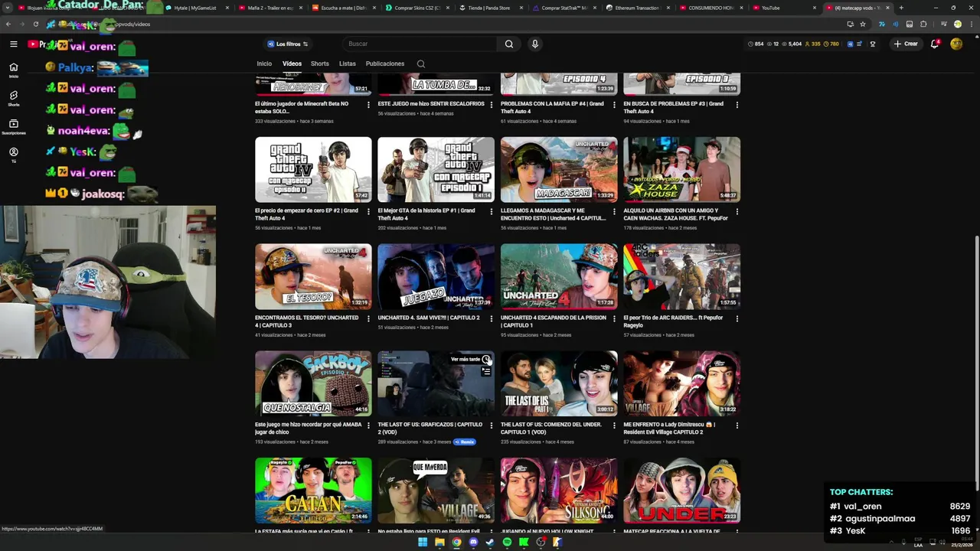Open options menu for El Mejor GTA de la historia
980x551 pixels.
coord(491,212)
